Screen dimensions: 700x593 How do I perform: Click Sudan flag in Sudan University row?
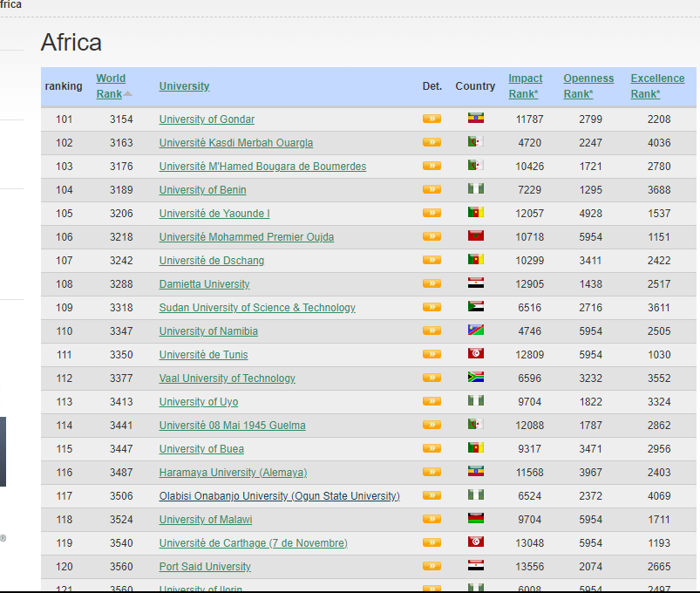[476, 306]
